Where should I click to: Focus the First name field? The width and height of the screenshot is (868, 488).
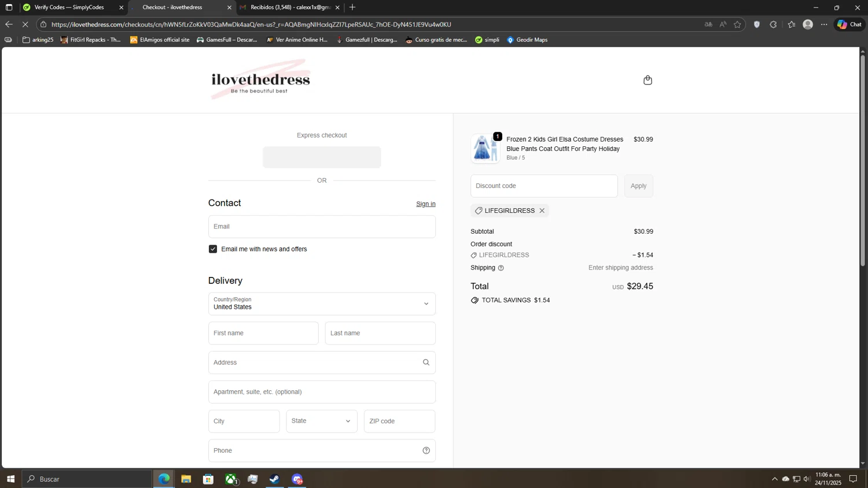pyautogui.click(x=263, y=333)
